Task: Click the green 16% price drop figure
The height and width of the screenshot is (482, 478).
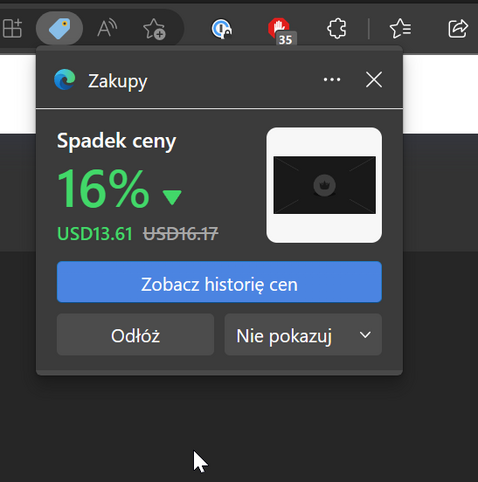Action: coord(103,189)
